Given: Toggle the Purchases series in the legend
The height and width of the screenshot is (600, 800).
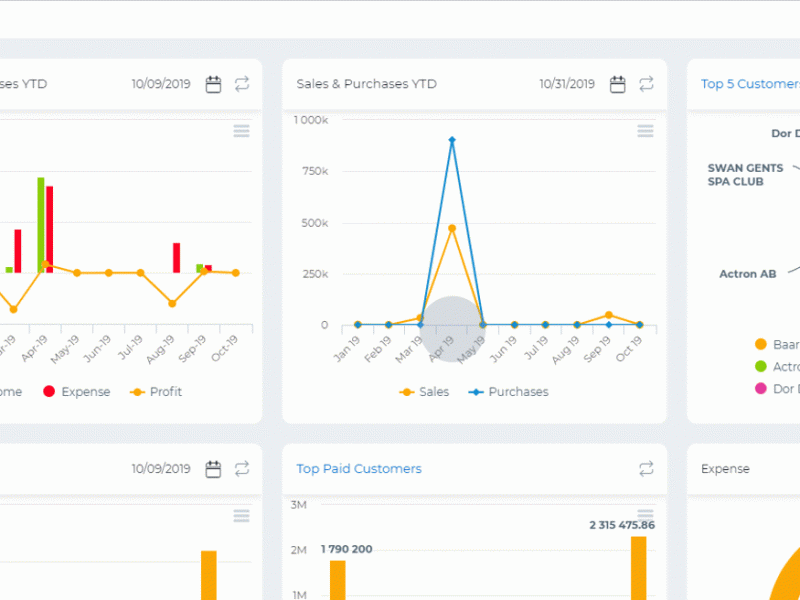Looking at the screenshot, I should (x=509, y=392).
